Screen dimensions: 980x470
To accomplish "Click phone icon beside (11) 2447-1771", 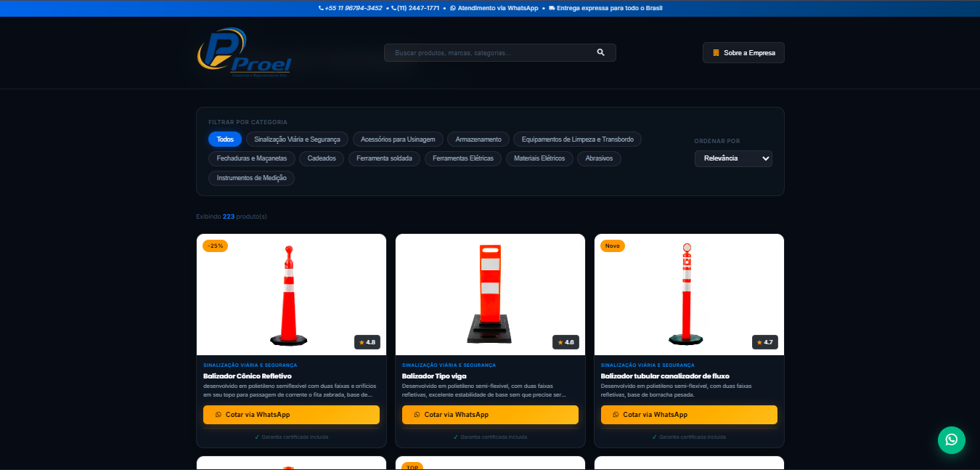I will pos(394,8).
